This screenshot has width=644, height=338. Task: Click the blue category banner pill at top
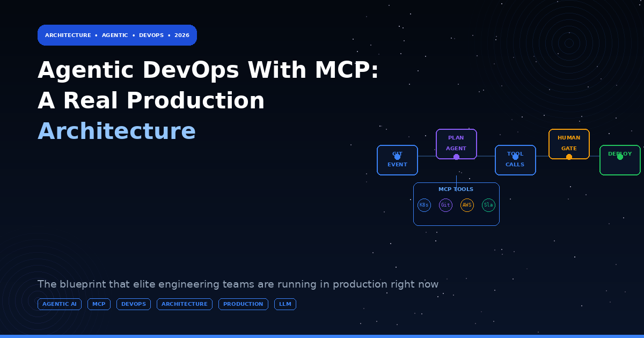(x=117, y=35)
